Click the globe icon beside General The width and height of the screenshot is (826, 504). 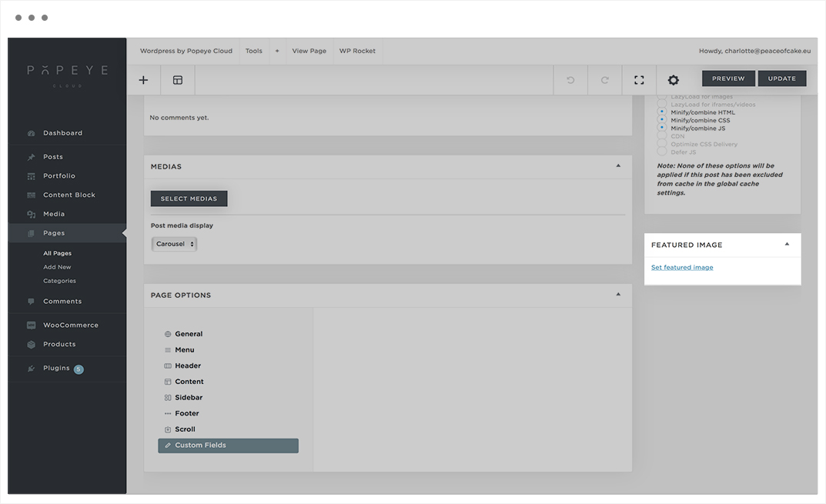(x=168, y=334)
